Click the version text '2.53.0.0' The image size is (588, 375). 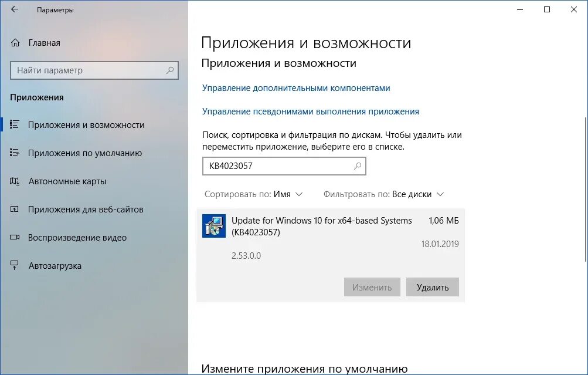pos(246,256)
